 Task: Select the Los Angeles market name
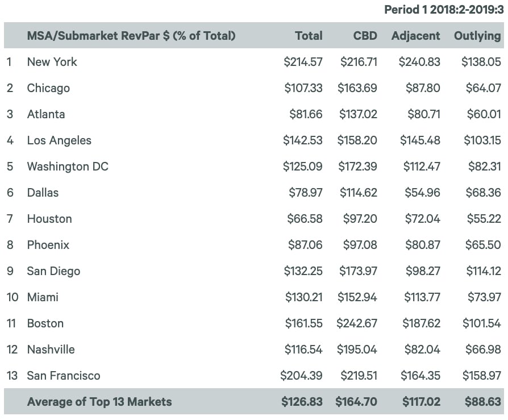coord(59,140)
